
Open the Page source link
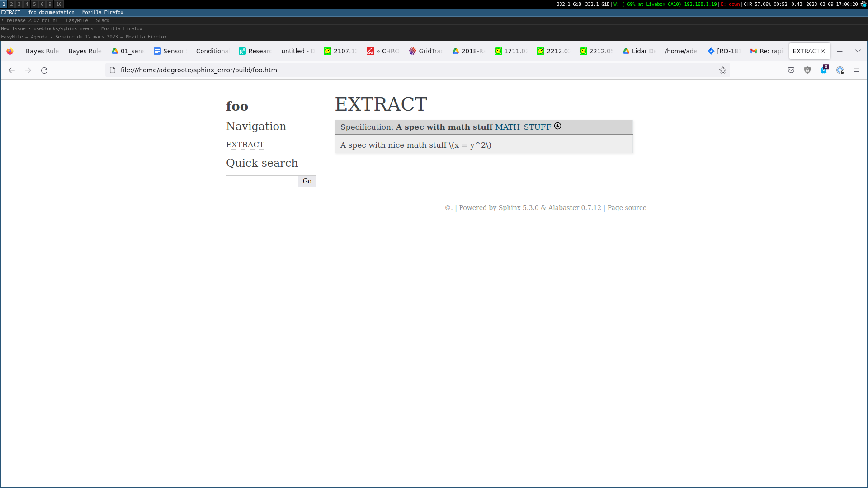coord(627,208)
